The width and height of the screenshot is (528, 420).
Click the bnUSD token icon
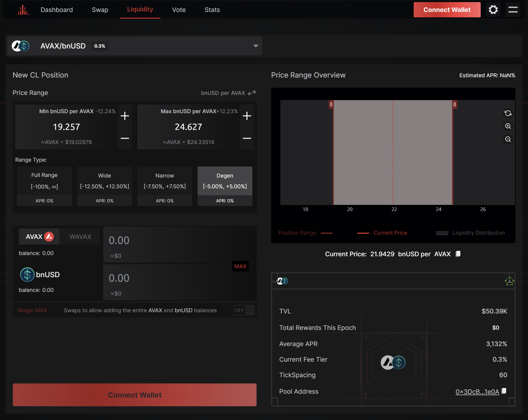click(27, 275)
